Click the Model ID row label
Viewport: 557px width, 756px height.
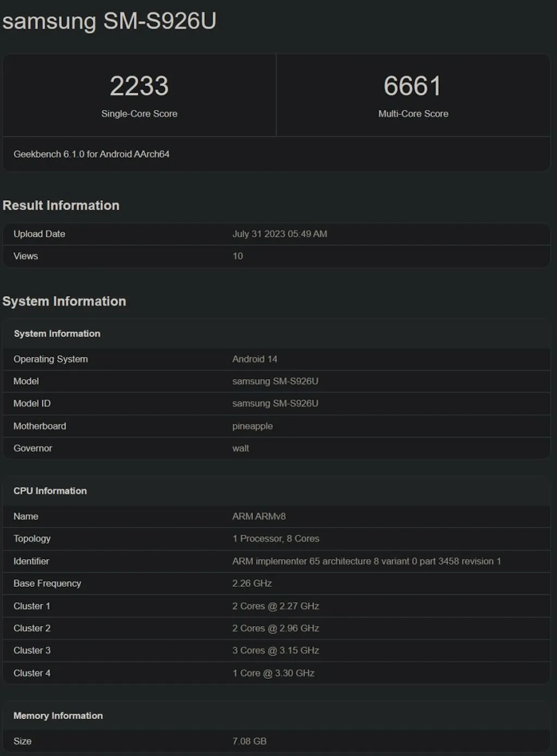pos(32,404)
